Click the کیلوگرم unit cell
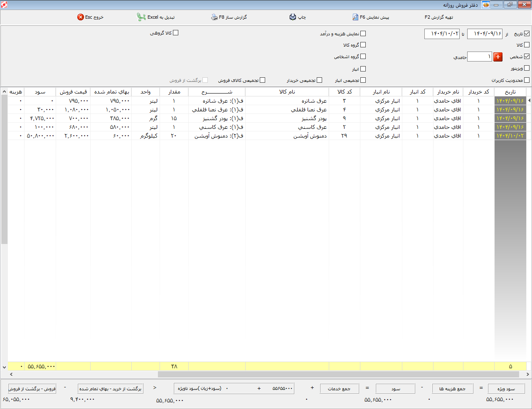Viewport: 532px width, 409px height. (146, 136)
